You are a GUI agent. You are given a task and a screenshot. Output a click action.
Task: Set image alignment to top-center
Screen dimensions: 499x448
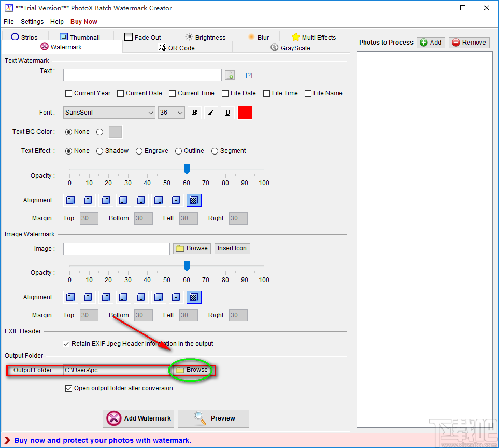(88, 297)
